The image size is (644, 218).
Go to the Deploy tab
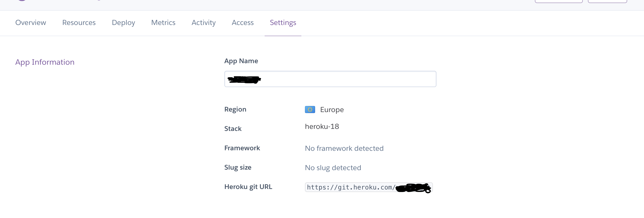[123, 23]
